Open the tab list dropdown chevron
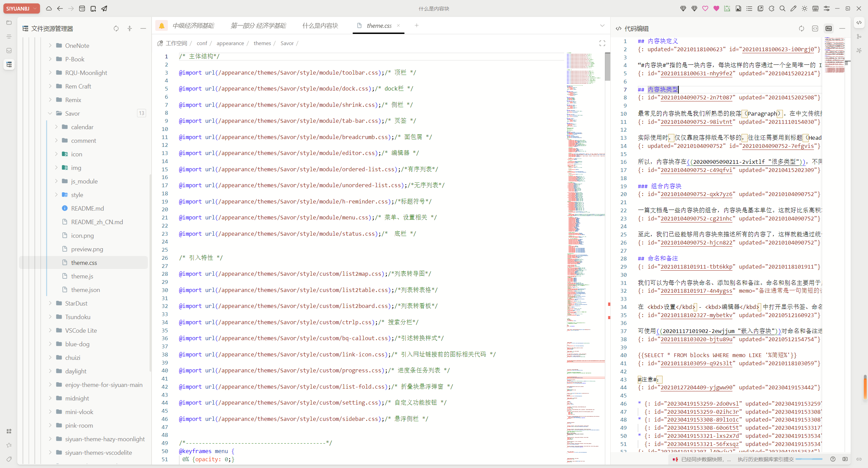The height and width of the screenshot is (468, 868). [602, 25]
